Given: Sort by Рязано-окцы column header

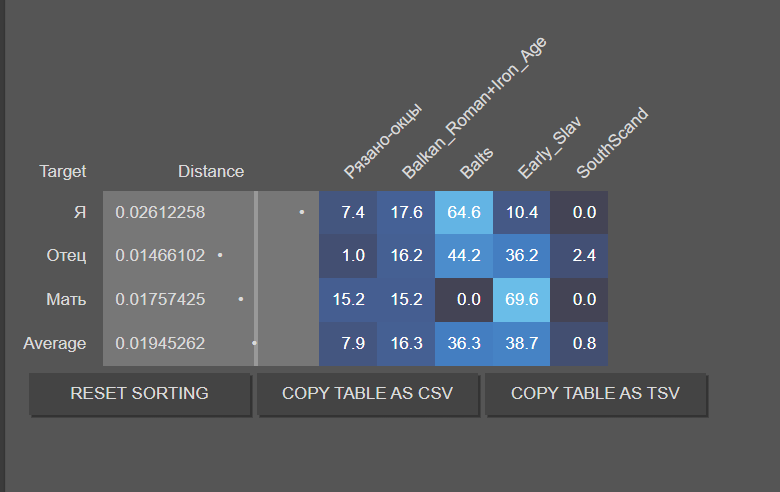Looking at the screenshot, I should pos(381,143).
